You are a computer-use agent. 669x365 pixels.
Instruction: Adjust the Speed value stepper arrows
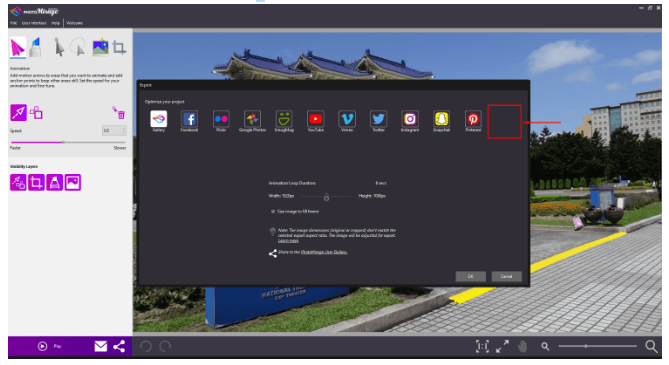point(124,130)
